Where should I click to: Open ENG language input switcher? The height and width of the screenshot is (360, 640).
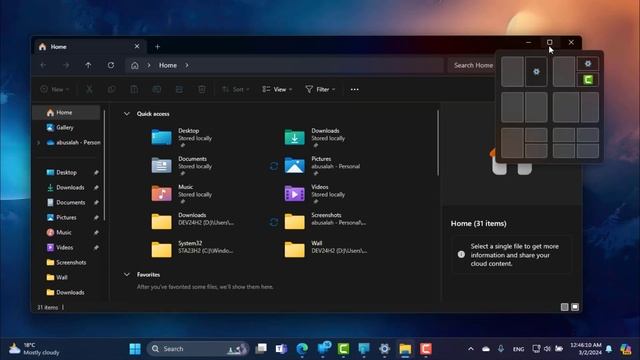point(518,349)
